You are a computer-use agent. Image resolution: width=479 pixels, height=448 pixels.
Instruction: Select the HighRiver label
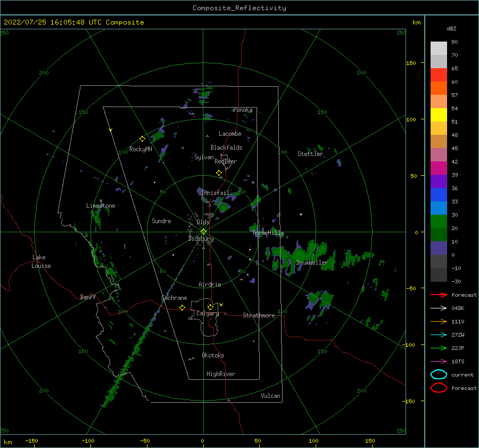[x=221, y=374]
